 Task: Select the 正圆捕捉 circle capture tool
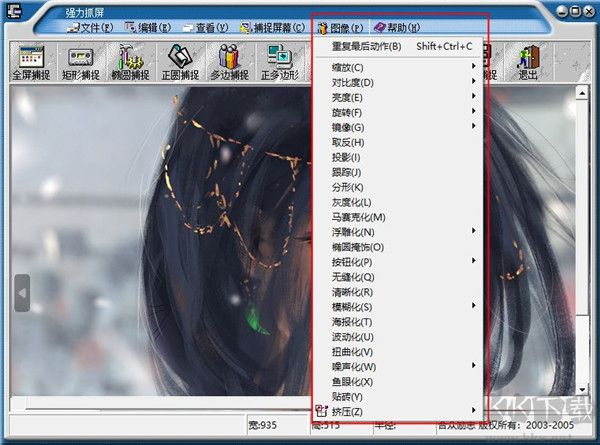[180, 62]
